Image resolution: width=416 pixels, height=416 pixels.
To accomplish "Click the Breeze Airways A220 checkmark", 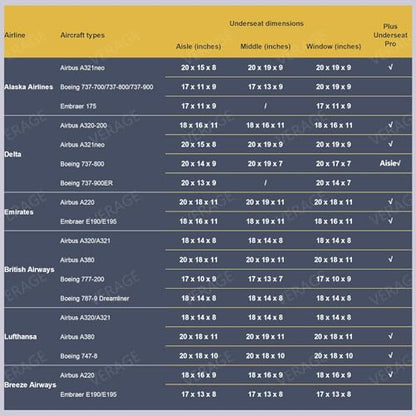I will point(390,375).
